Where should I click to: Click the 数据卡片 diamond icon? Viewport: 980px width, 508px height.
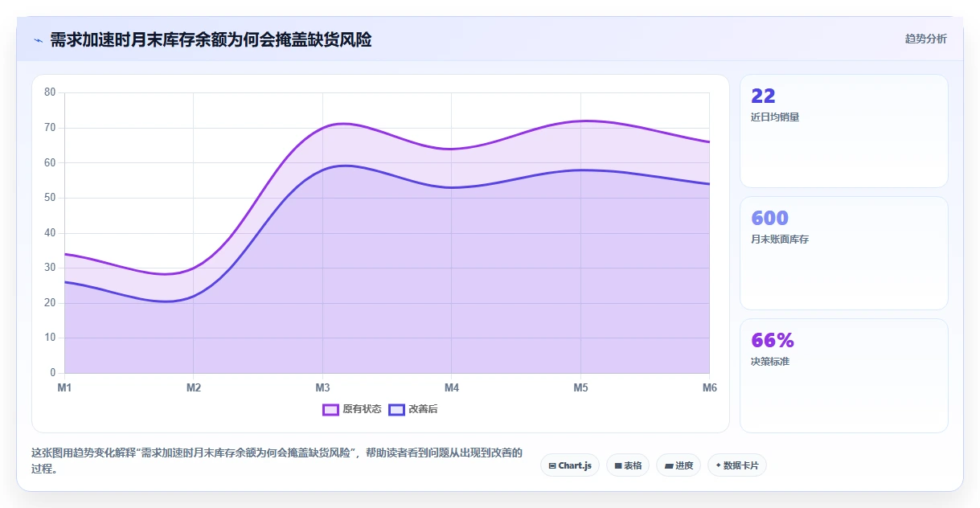[718, 465]
